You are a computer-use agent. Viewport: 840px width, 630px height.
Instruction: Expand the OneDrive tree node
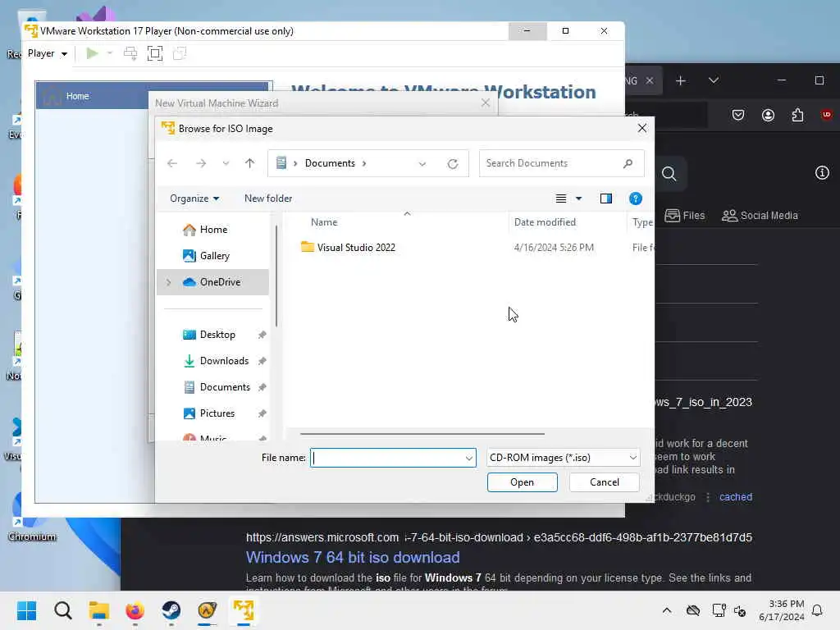tap(168, 282)
